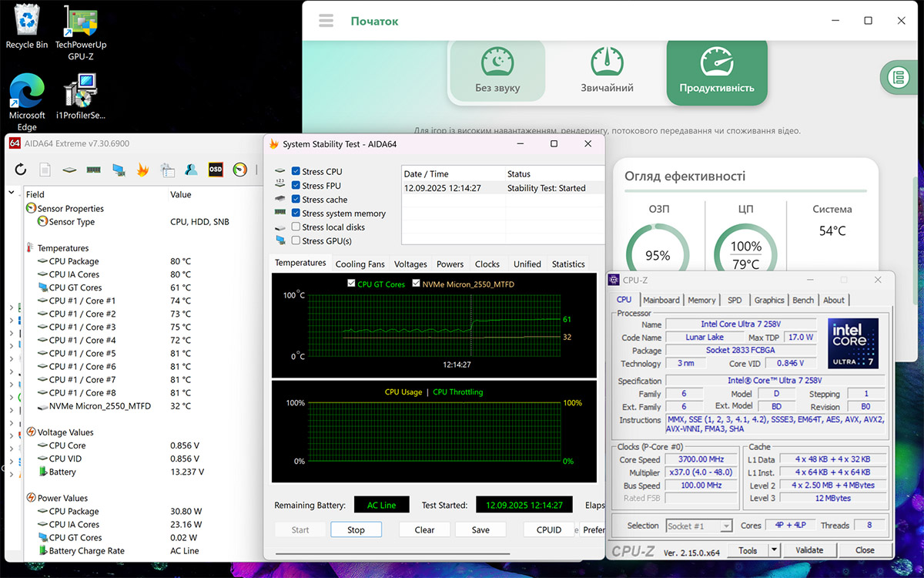Enable the Stress GPU(s) checkbox

(296, 241)
